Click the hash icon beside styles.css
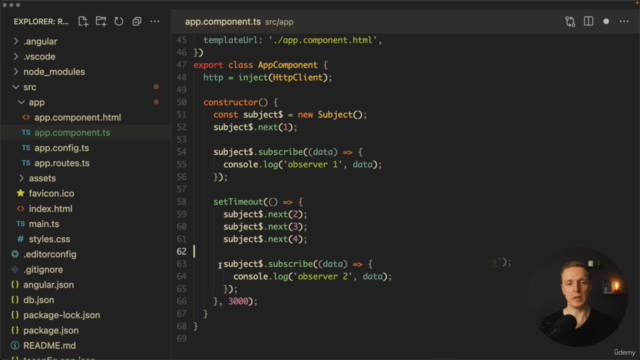The height and width of the screenshot is (360, 640). 20,239
